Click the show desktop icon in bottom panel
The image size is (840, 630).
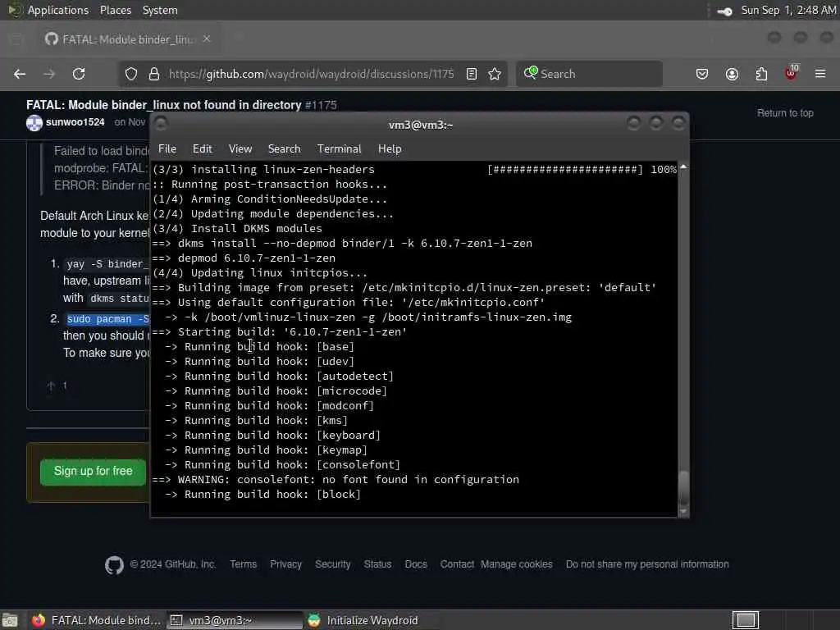10,620
